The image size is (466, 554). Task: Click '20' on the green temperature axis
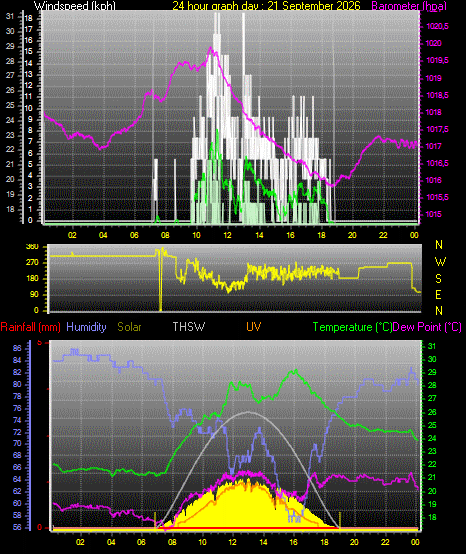pyautogui.click(x=432, y=491)
